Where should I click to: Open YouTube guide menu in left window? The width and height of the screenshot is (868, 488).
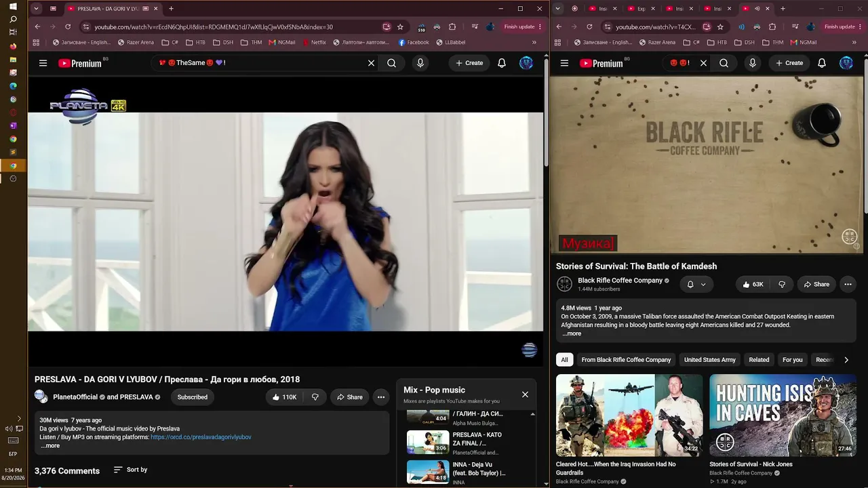pyautogui.click(x=43, y=63)
